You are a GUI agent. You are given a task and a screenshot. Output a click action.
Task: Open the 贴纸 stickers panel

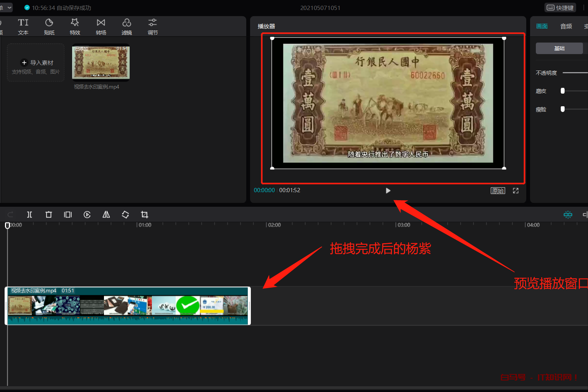point(49,26)
